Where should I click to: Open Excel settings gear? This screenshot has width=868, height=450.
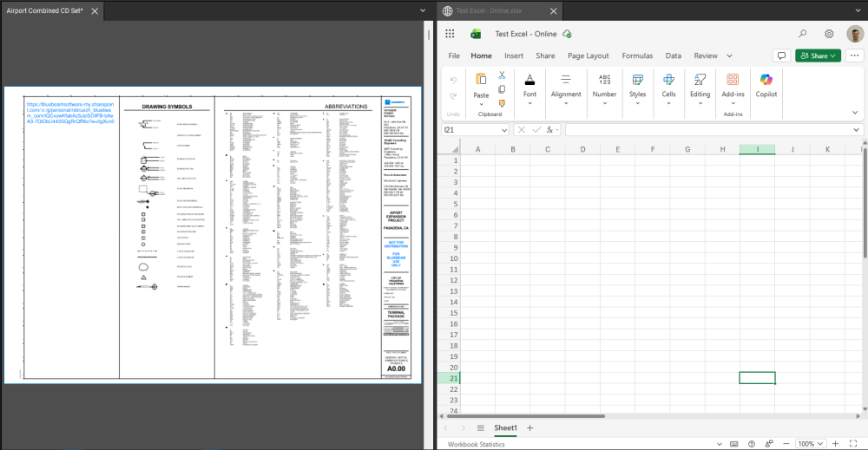829,34
